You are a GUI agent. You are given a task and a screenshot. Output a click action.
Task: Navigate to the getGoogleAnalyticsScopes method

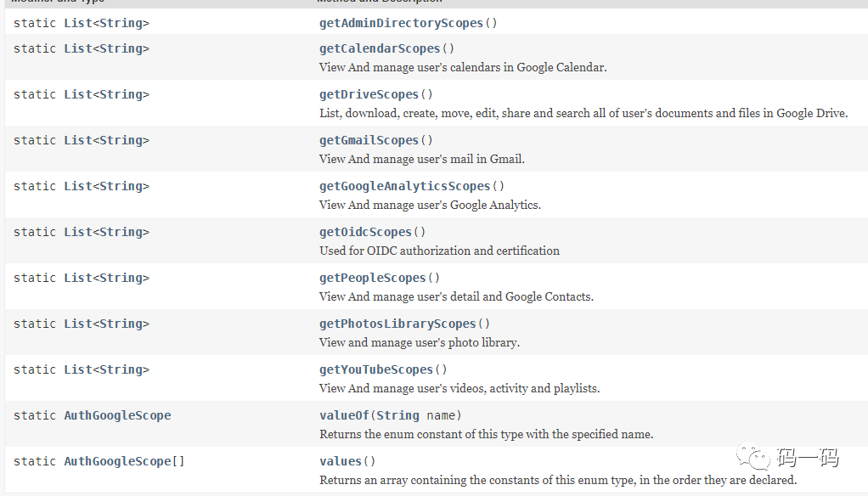point(404,186)
